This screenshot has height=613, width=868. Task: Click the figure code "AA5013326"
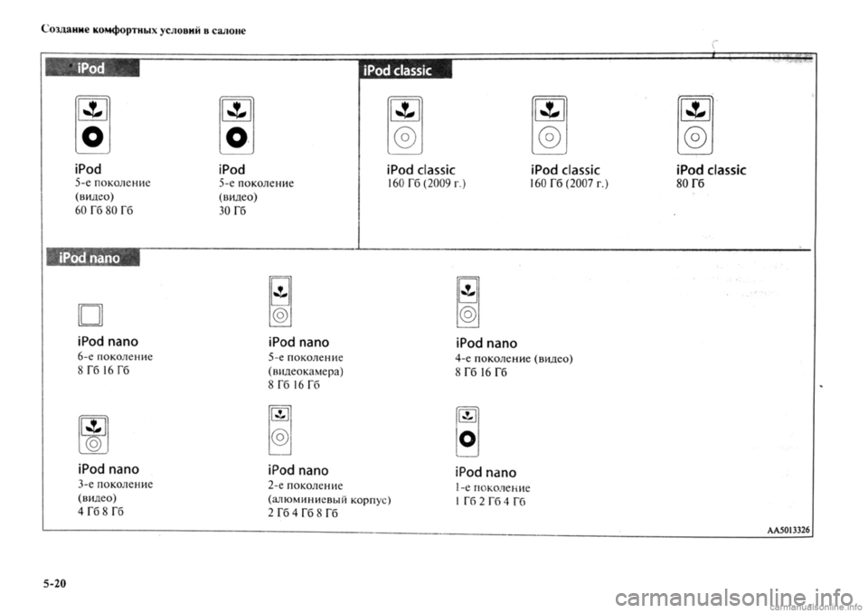(x=788, y=530)
